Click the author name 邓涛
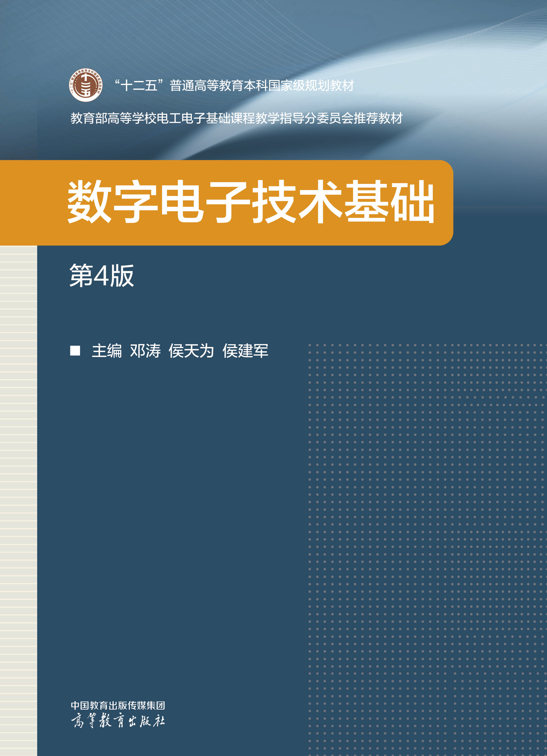The height and width of the screenshot is (756, 547). [x=145, y=351]
